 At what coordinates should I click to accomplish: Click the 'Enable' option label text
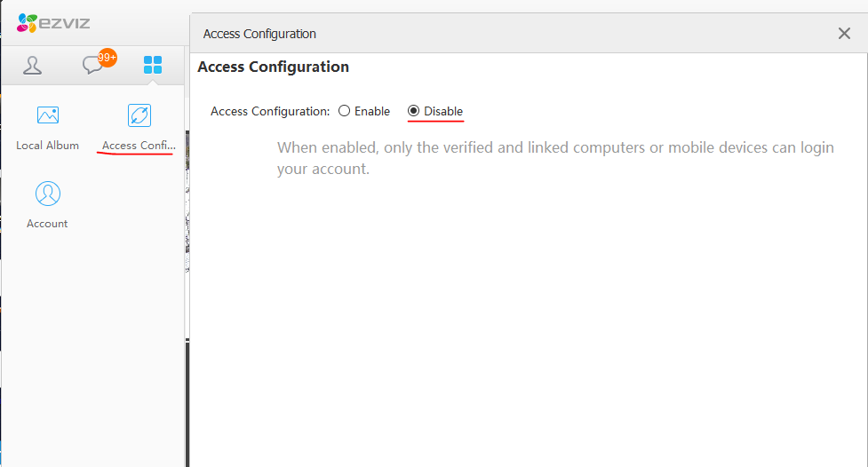(372, 111)
